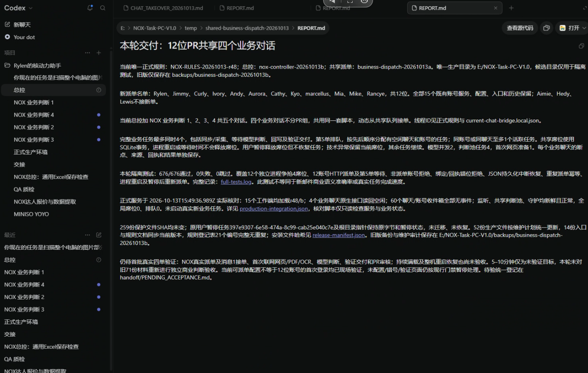Viewport: 588px width, 373px height.
Task: Add a new tab with plus button
Action: [511, 8]
